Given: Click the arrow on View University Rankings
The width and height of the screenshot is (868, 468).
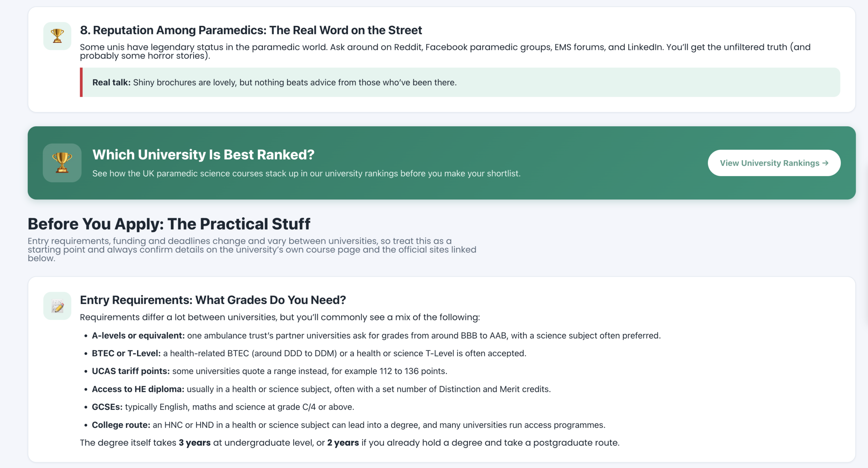Looking at the screenshot, I should 825,163.
